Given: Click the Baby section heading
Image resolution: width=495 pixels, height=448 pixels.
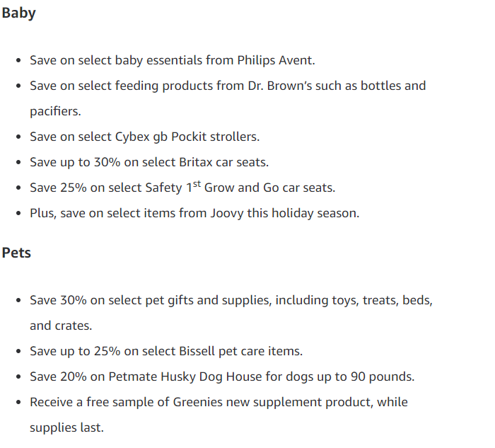Looking at the screenshot, I should pyautogui.click(x=18, y=13).
